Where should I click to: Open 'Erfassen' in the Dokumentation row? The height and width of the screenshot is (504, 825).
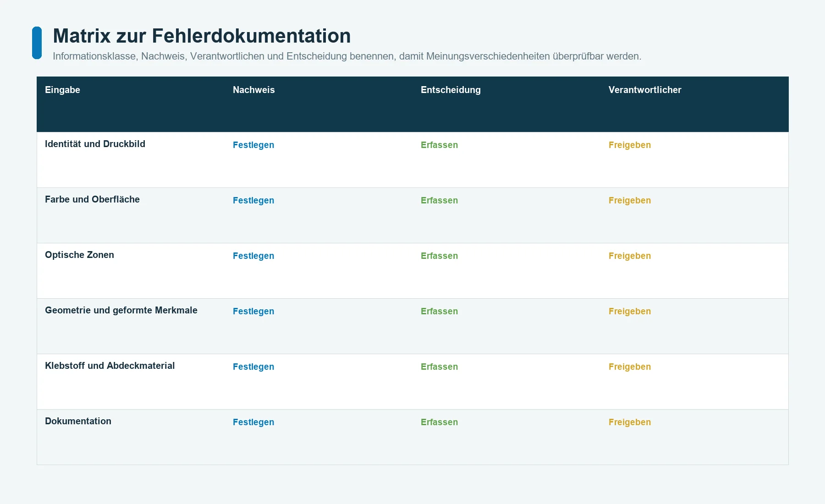coord(439,422)
